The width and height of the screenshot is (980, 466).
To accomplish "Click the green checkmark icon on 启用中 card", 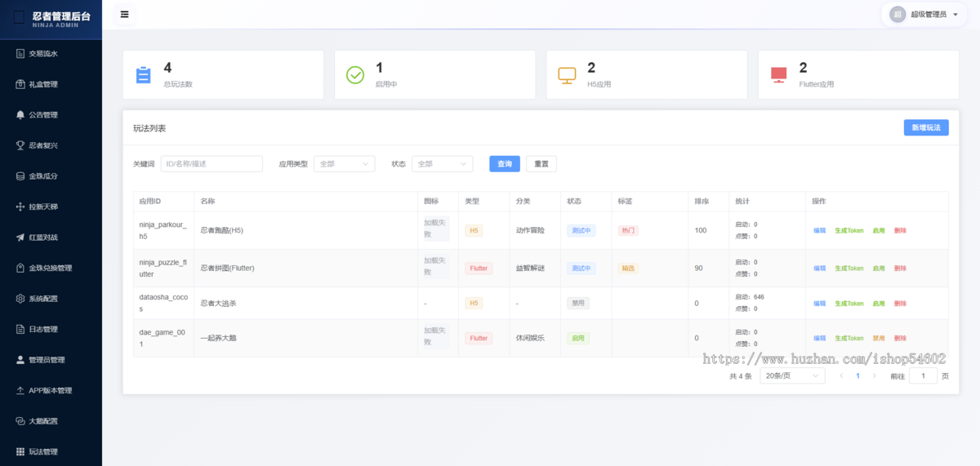I will pyautogui.click(x=355, y=75).
